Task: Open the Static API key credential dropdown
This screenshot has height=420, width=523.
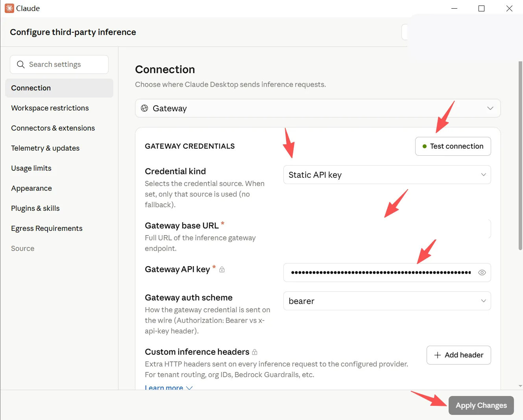Action: [x=387, y=175]
